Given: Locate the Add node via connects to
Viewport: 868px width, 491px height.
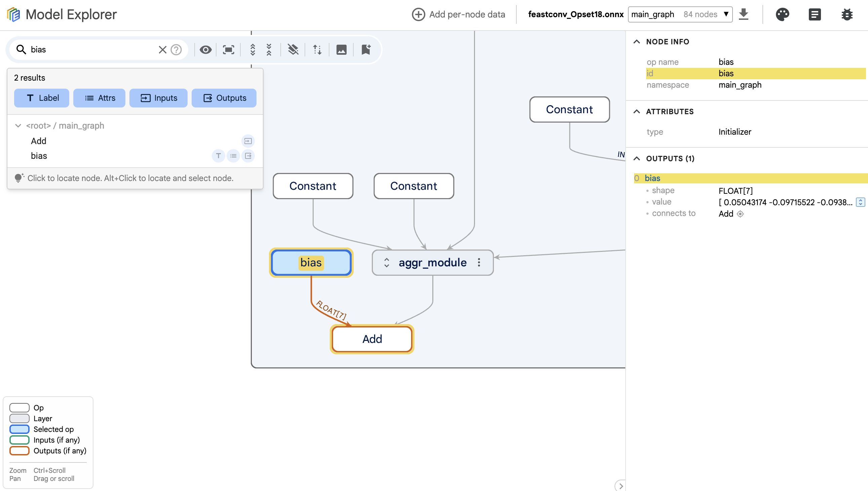Looking at the screenshot, I should click(x=740, y=214).
